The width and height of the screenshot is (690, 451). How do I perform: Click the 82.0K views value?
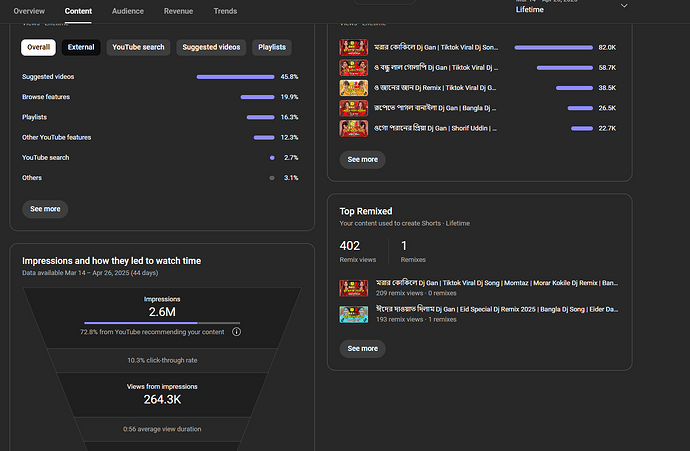607,47
